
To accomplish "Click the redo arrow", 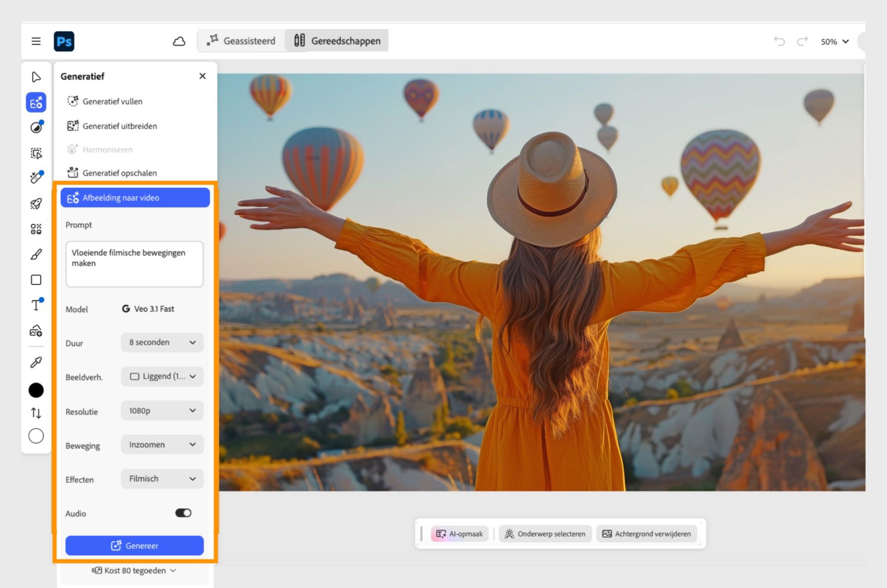I will [x=802, y=41].
